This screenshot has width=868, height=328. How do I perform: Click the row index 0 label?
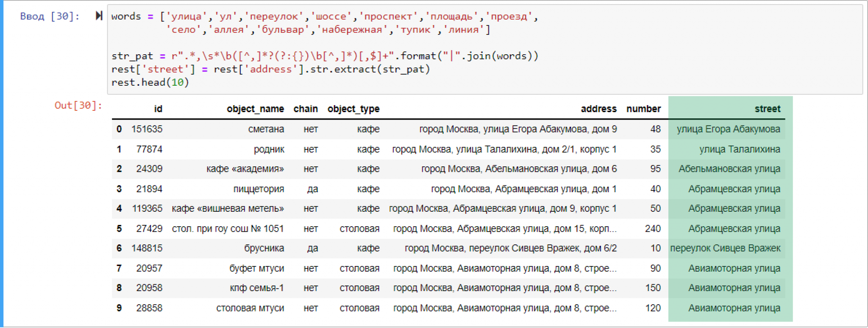click(x=119, y=129)
